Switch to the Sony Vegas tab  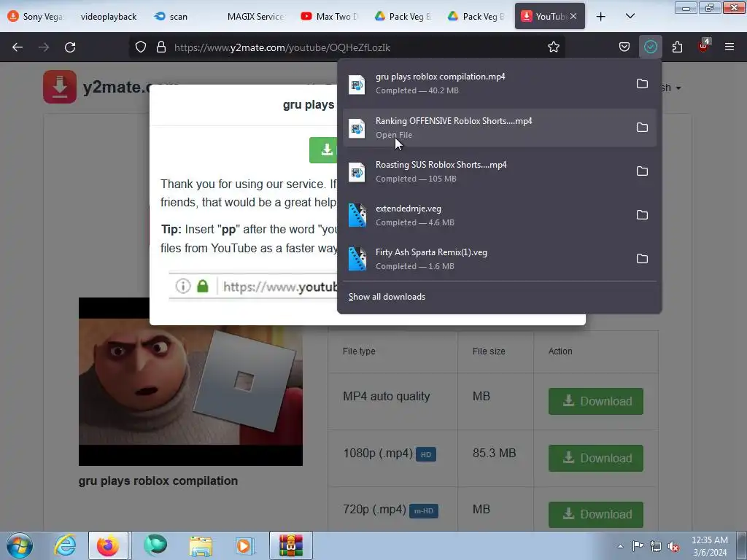(36, 17)
